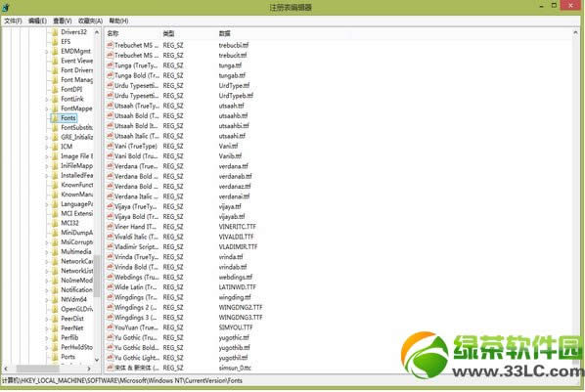This screenshot has height=392, width=585.
Task: Open the 编辑(E) menu
Action: click(37, 21)
